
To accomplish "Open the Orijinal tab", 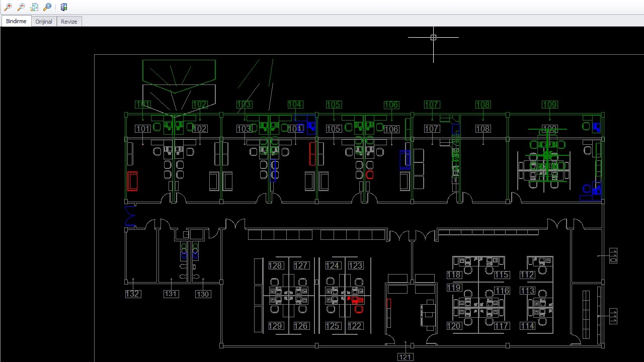I will (x=44, y=22).
